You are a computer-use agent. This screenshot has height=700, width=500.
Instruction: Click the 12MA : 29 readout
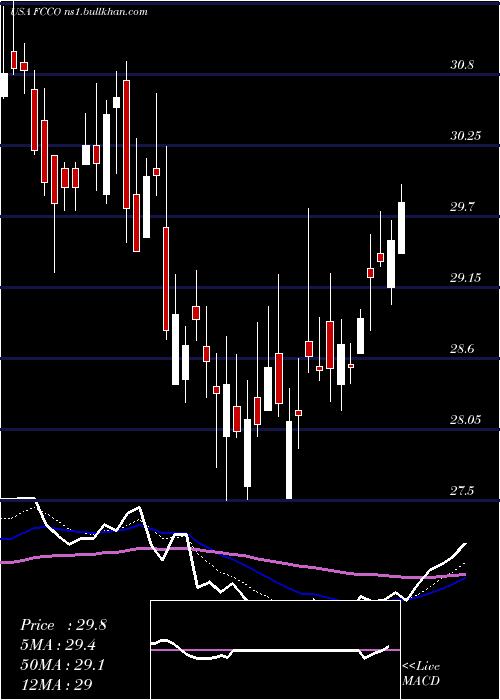pyautogui.click(x=55, y=684)
